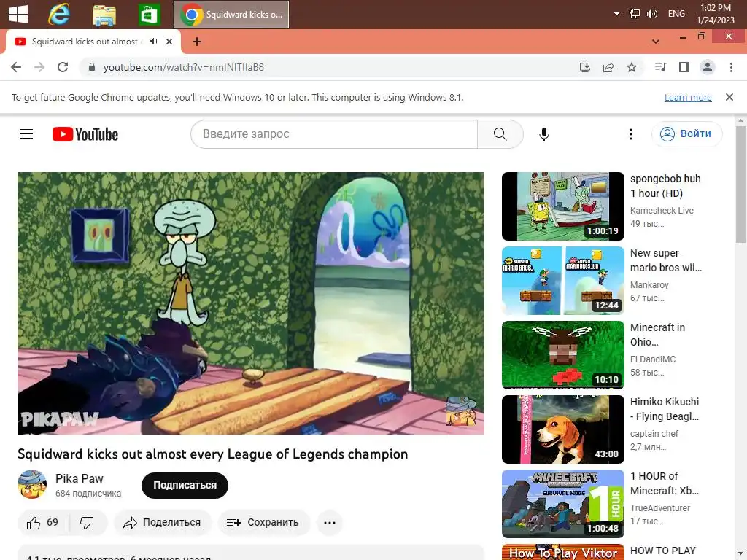Click the magnifier search button
This screenshot has height=560, width=747.
click(500, 134)
